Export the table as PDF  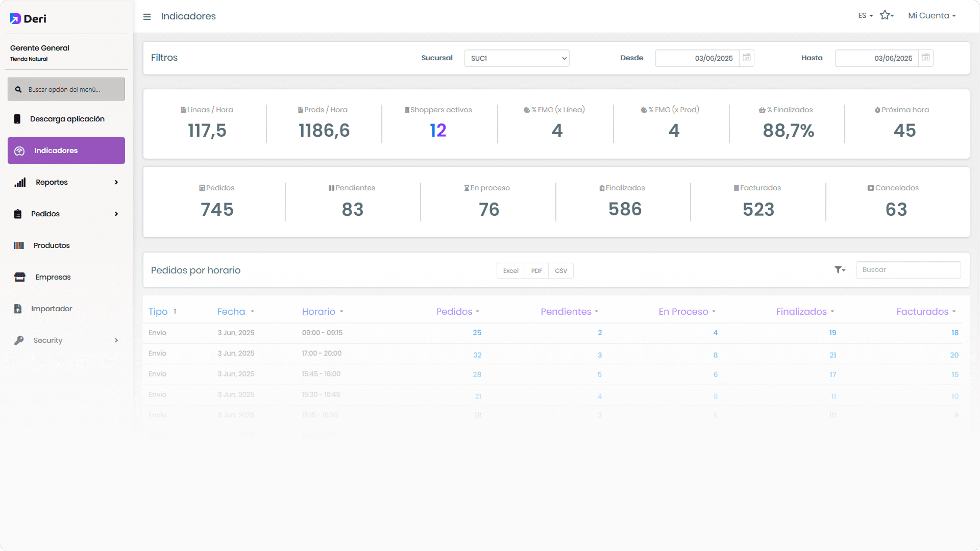[536, 271]
